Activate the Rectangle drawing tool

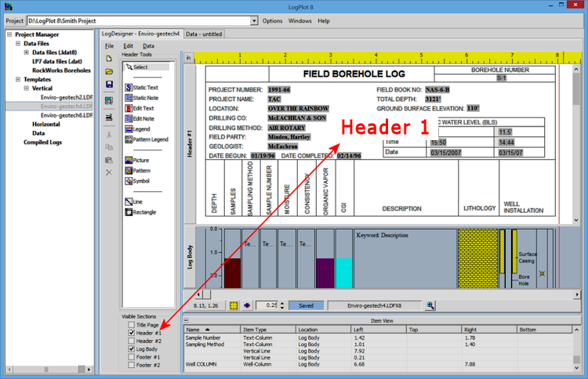pyautogui.click(x=144, y=211)
